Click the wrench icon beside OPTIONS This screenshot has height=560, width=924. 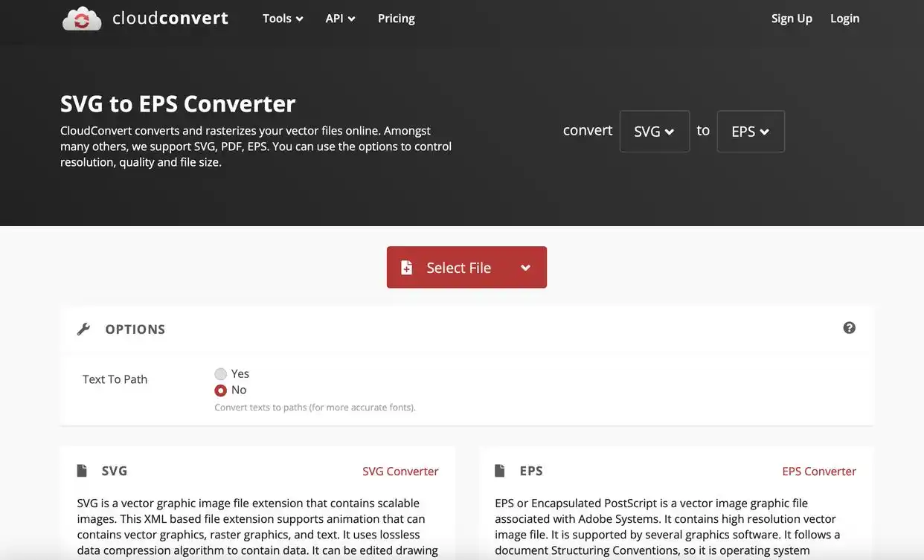(x=83, y=329)
